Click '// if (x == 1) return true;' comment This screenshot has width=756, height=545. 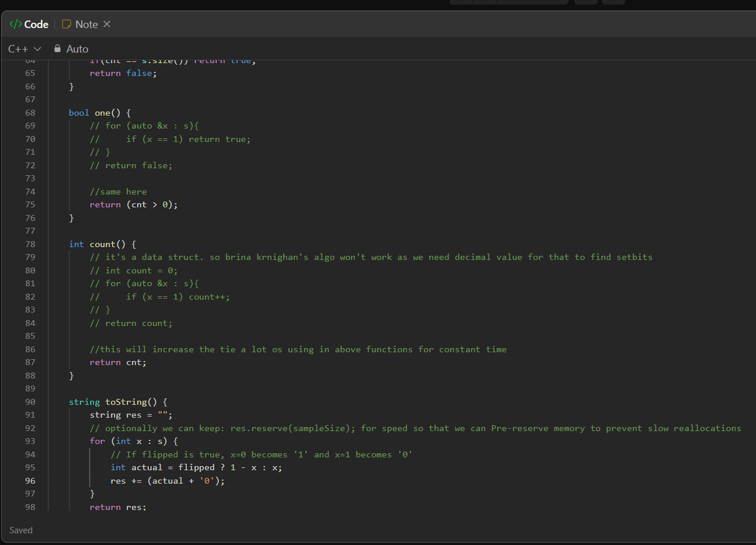[x=170, y=139]
